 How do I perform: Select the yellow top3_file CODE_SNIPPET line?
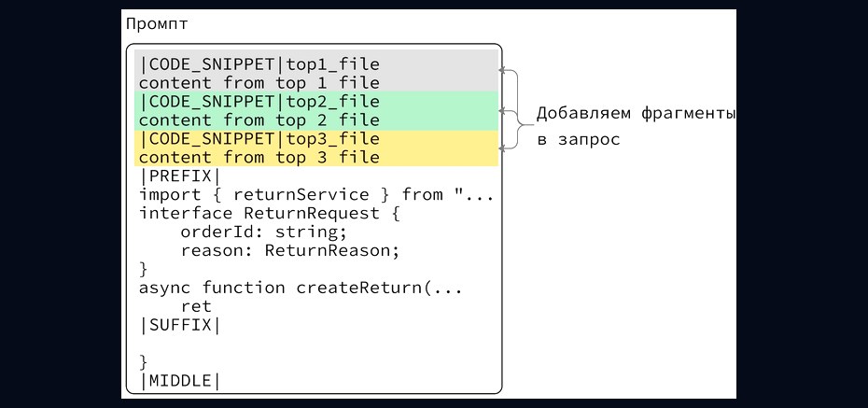259,139
